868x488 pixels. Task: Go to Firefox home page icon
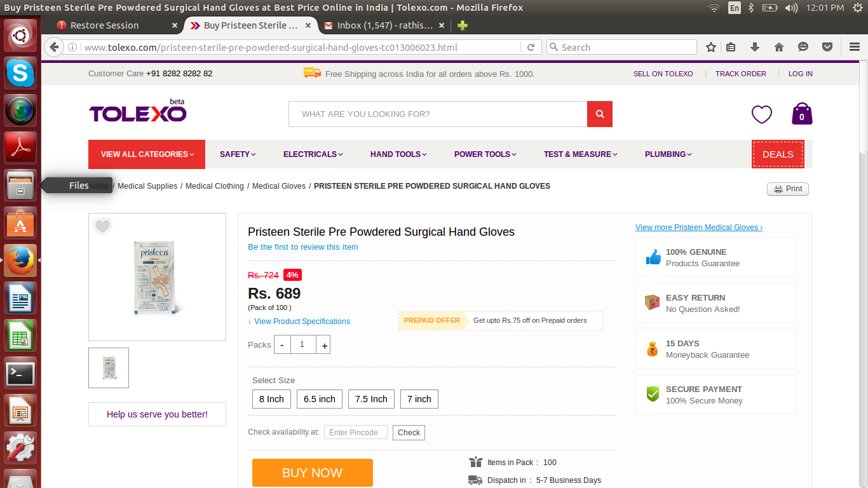[778, 48]
